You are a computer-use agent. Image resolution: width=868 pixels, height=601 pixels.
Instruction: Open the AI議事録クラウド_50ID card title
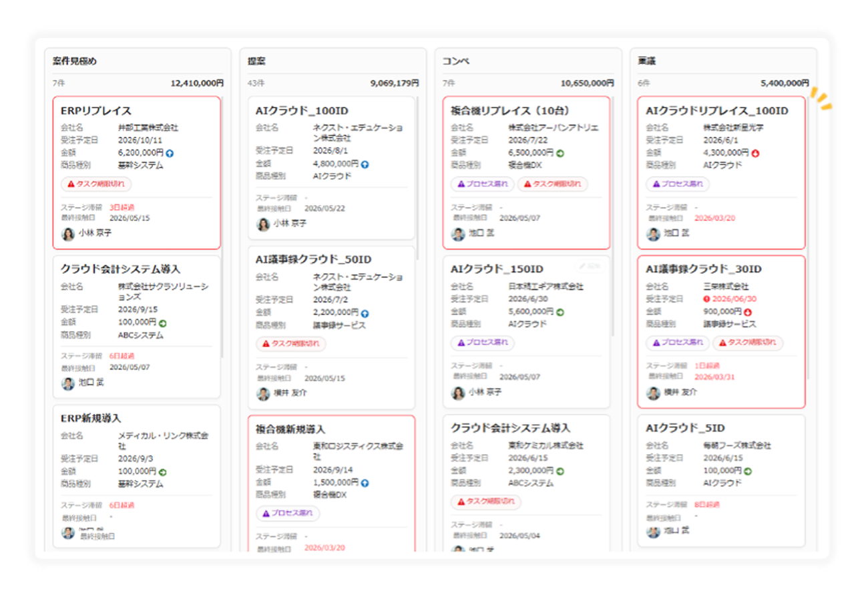pos(313,259)
